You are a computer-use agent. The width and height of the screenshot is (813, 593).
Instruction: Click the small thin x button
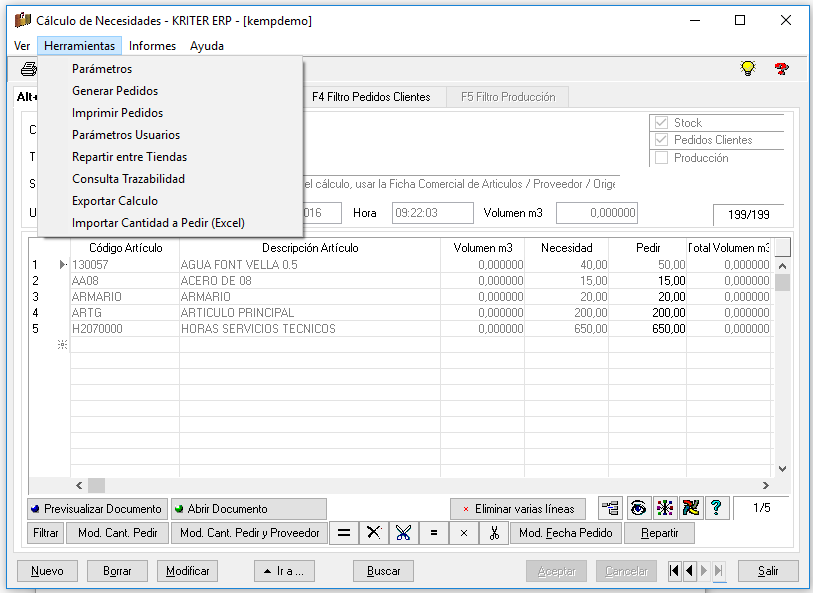click(464, 533)
